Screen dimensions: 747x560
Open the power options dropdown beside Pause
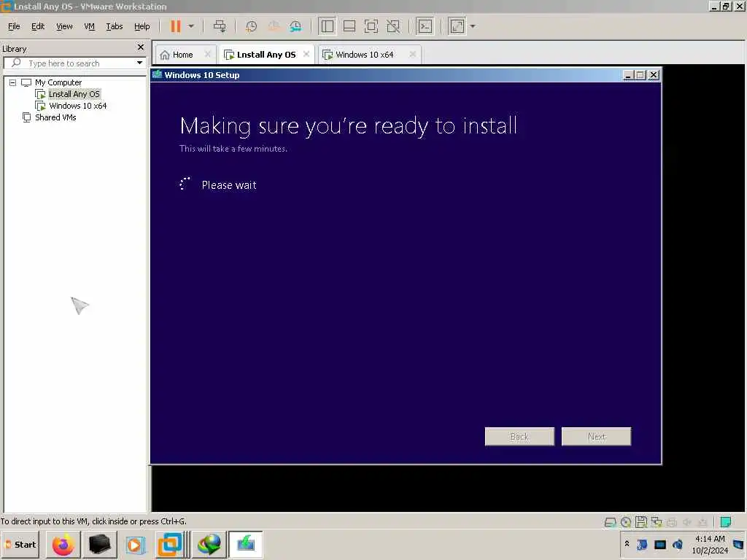pos(191,26)
